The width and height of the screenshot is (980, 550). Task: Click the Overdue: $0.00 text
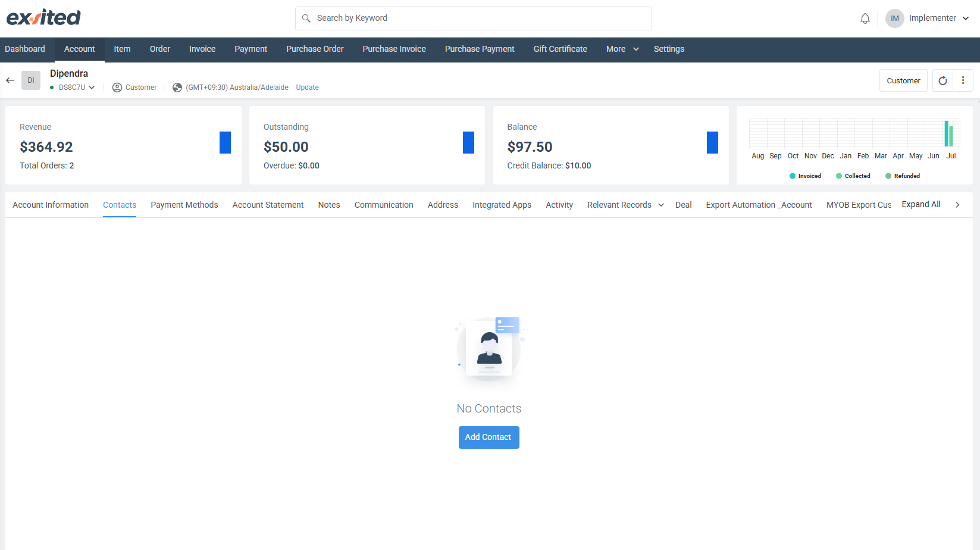pyautogui.click(x=292, y=165)
